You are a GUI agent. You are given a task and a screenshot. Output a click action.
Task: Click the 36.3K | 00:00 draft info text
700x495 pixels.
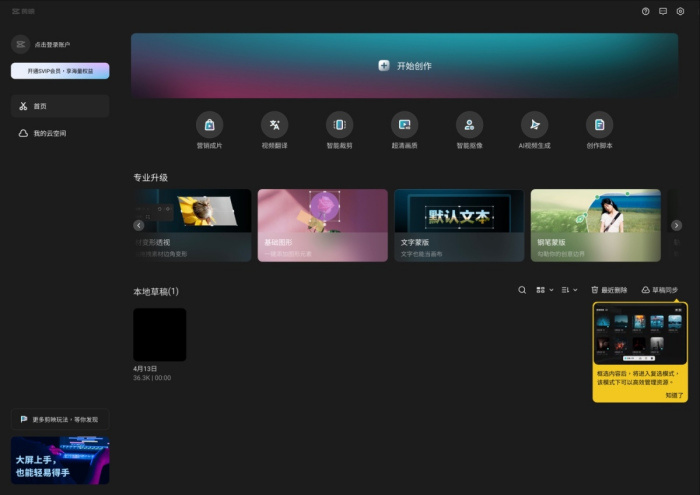[x=152, y=378]
